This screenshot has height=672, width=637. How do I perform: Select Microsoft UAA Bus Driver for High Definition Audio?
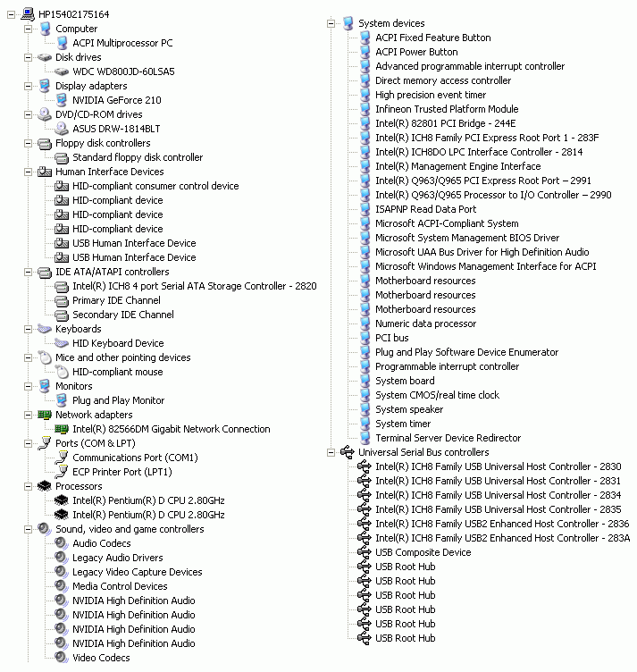click(x=482, y=252)
